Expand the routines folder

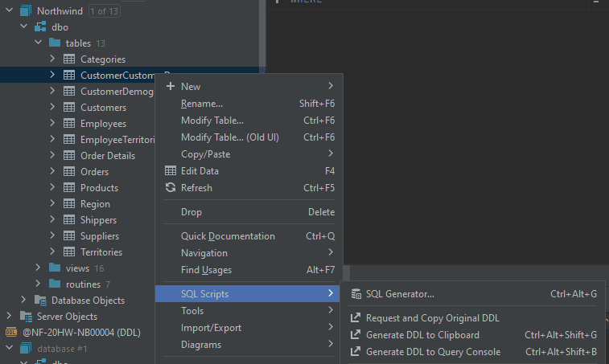(38, 284)
